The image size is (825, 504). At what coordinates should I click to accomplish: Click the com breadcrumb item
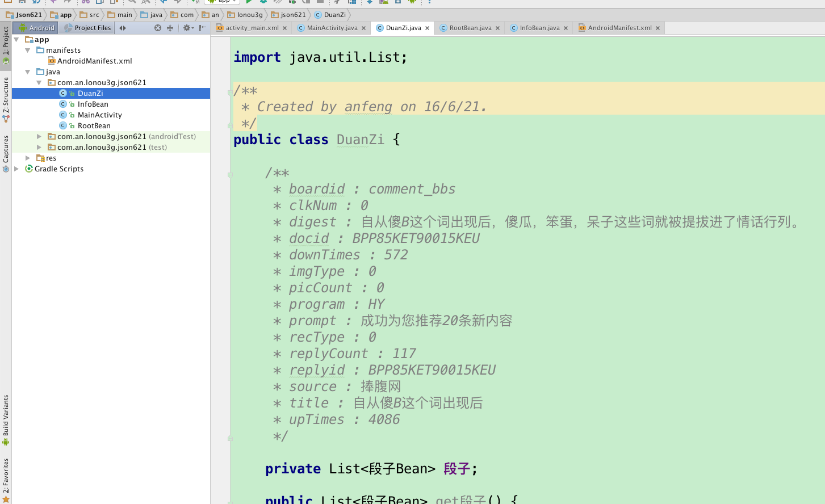pos(182,15)
